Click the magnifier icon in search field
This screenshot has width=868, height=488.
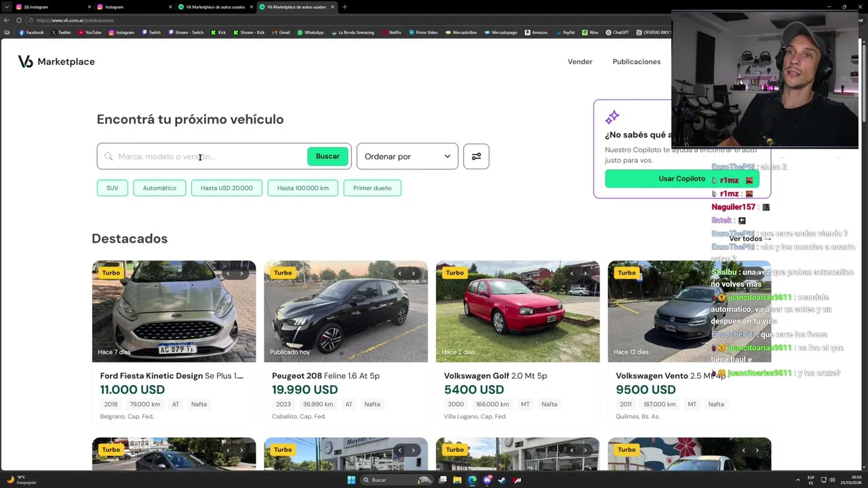click(x=108, y=157)
